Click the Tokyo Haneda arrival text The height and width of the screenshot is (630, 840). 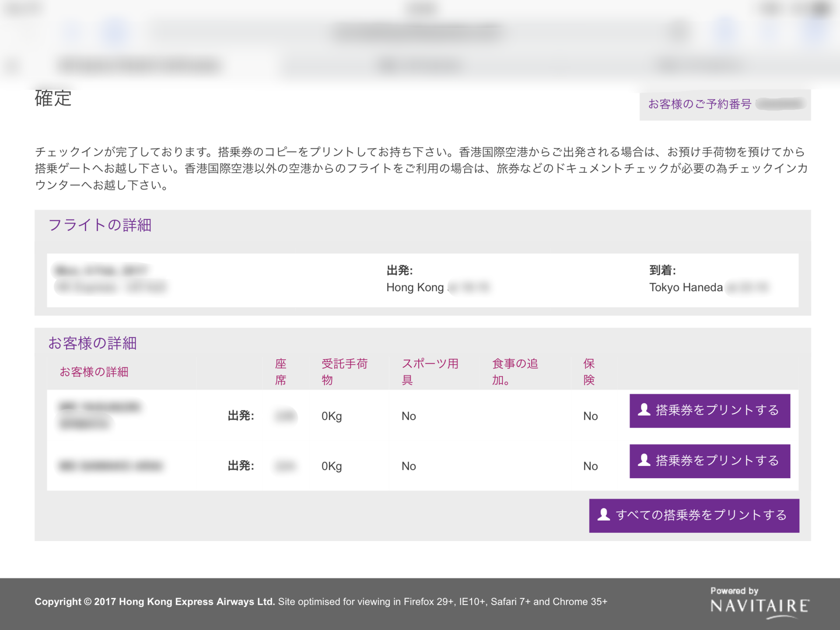tap(686, 287)
